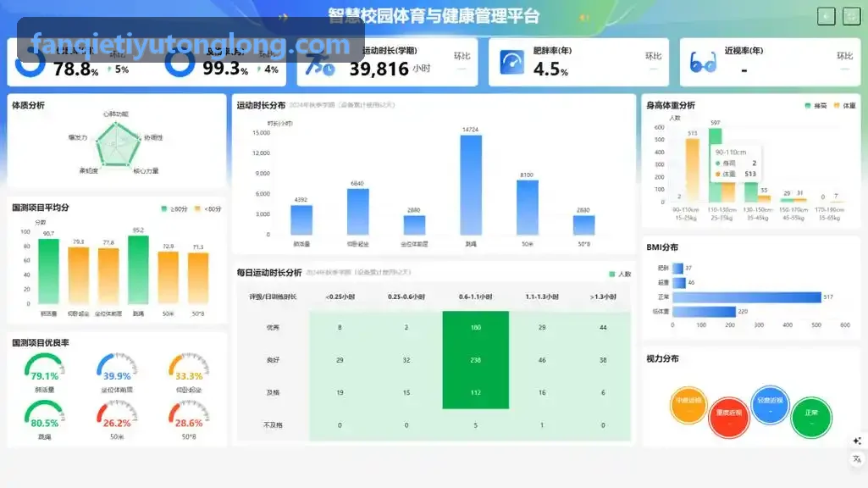Toggle the 人数 legend in 每日运动时长分析
Screen dimensions: 868x488
coord(620,274)
